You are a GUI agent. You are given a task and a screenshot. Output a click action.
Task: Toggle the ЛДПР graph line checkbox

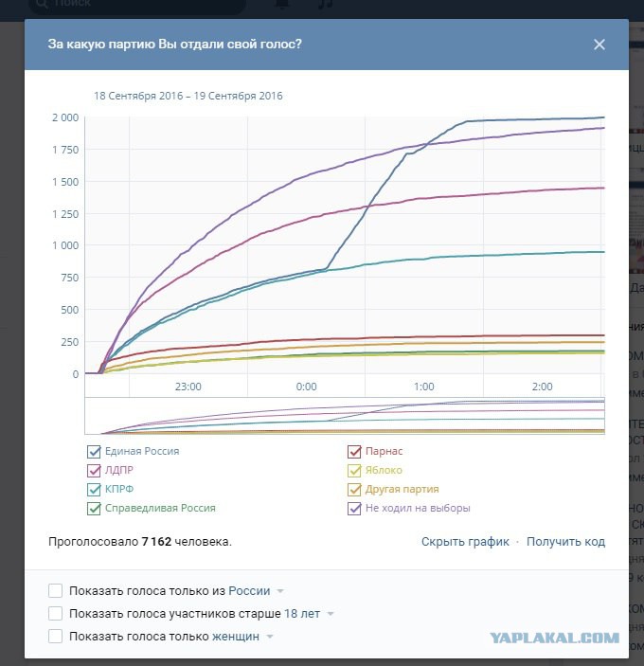tap(94, 471)
